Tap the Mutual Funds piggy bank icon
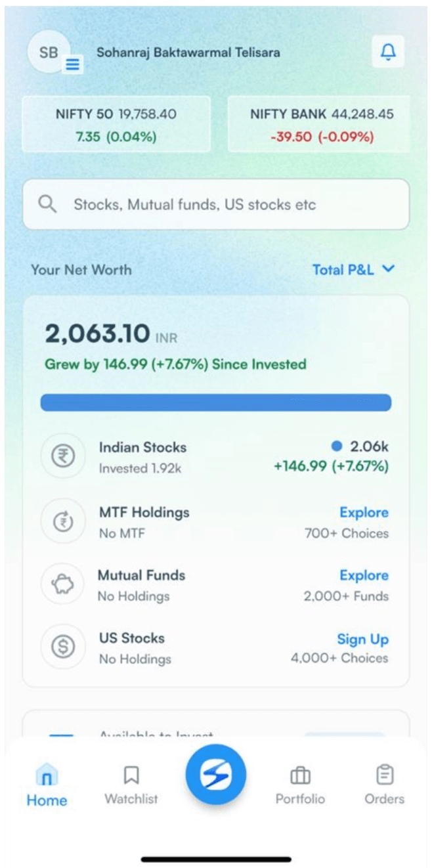The width and height of the screenshot is (432, 868). click(63, 584)
